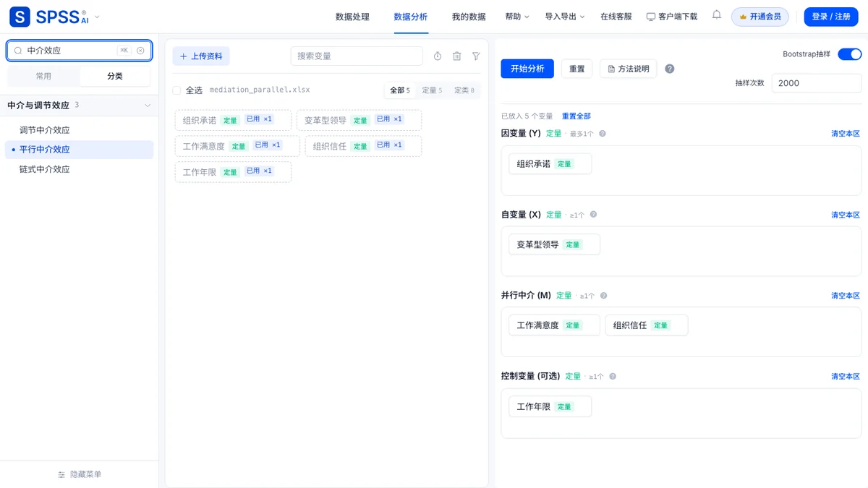Click the 重置 button
This screenshot has height=488, width=868.
[576, 69]
